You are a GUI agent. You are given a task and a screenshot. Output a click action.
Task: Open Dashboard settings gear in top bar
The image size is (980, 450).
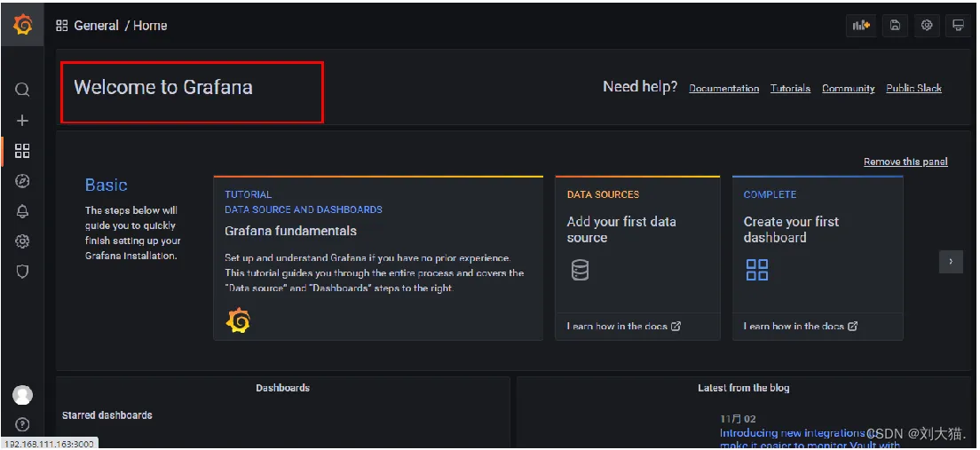pyautogui.click(x=927, y=25)
